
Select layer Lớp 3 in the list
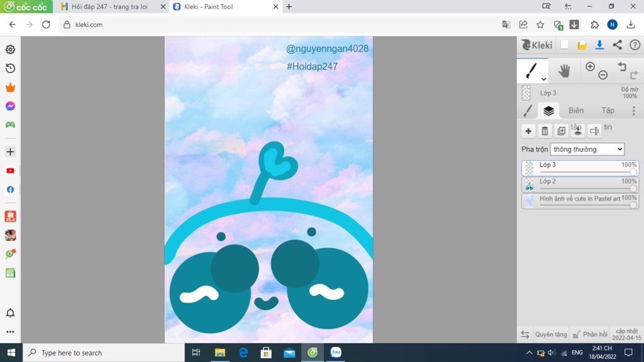click(x=580, y=168)
